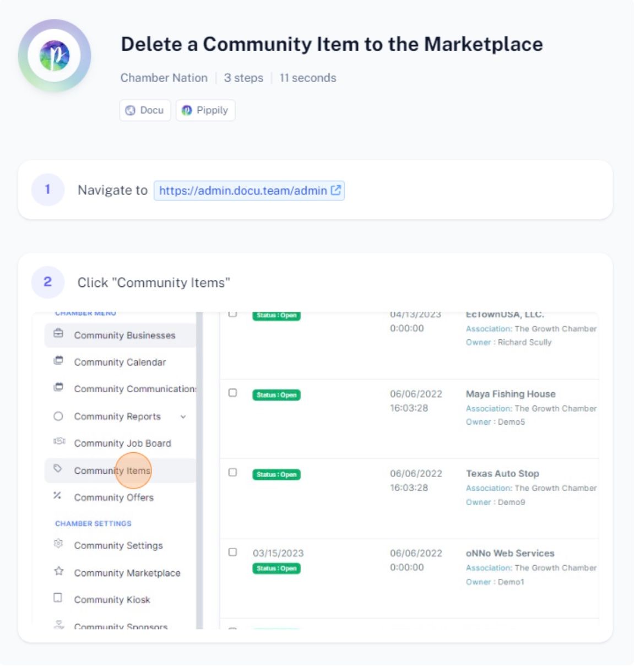Click the Community Job Board handshake icon

(59, 442)
